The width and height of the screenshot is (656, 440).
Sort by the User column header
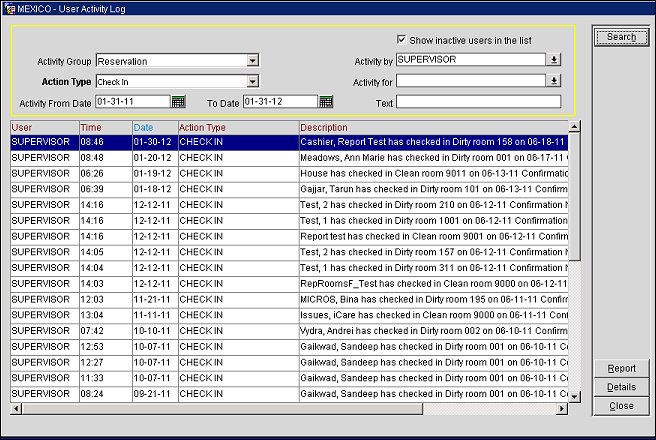click(45, 128)
